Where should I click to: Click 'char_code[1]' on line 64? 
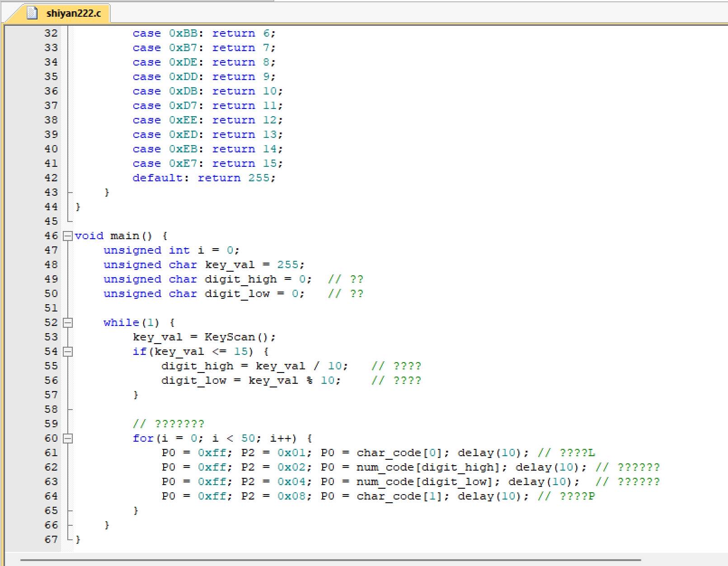[400, 496]
